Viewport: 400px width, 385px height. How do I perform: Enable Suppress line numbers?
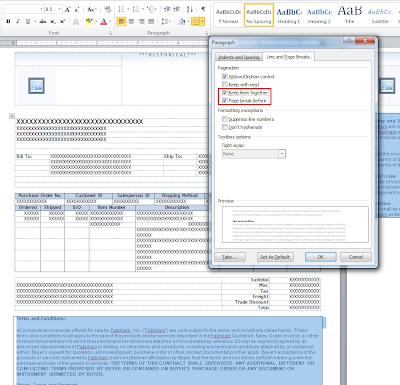(225, 119)
